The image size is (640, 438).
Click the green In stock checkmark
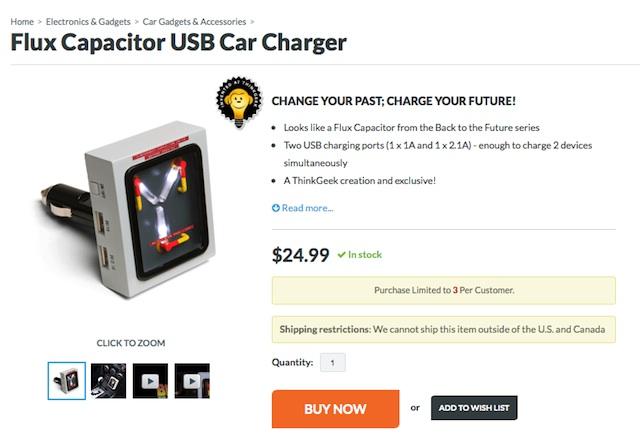342,255
